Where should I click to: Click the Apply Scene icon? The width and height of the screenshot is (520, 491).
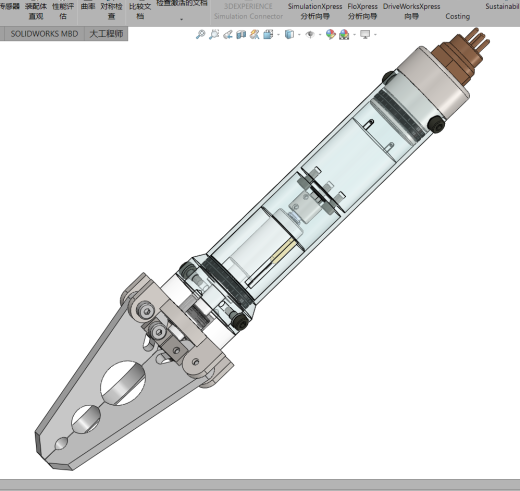coord(344,34)
